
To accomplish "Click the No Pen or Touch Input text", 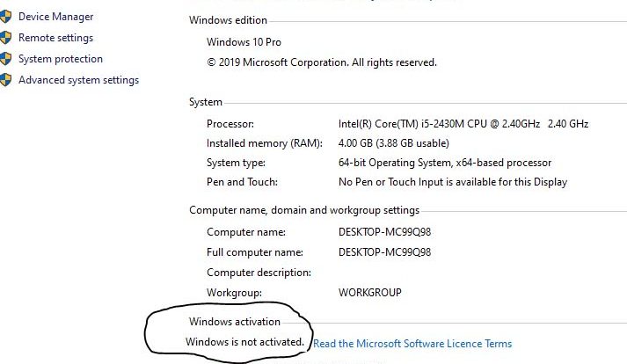I will pyautogui.click(x=453, y=182).
